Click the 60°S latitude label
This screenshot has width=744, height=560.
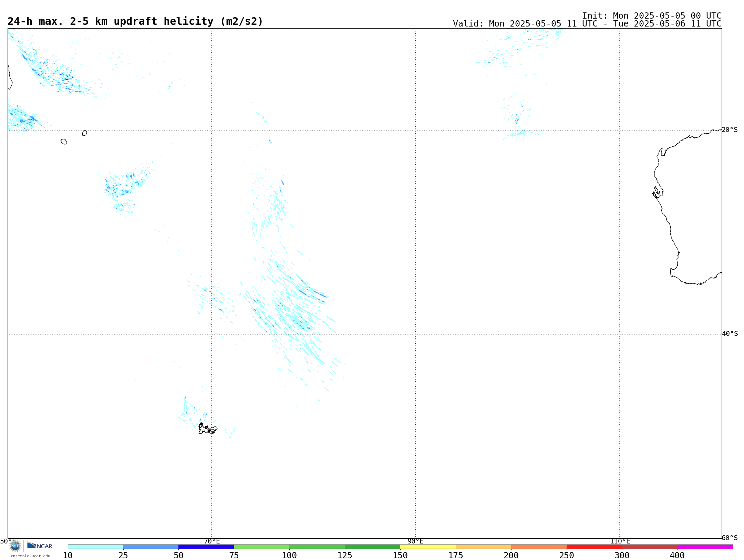point(730,538)
